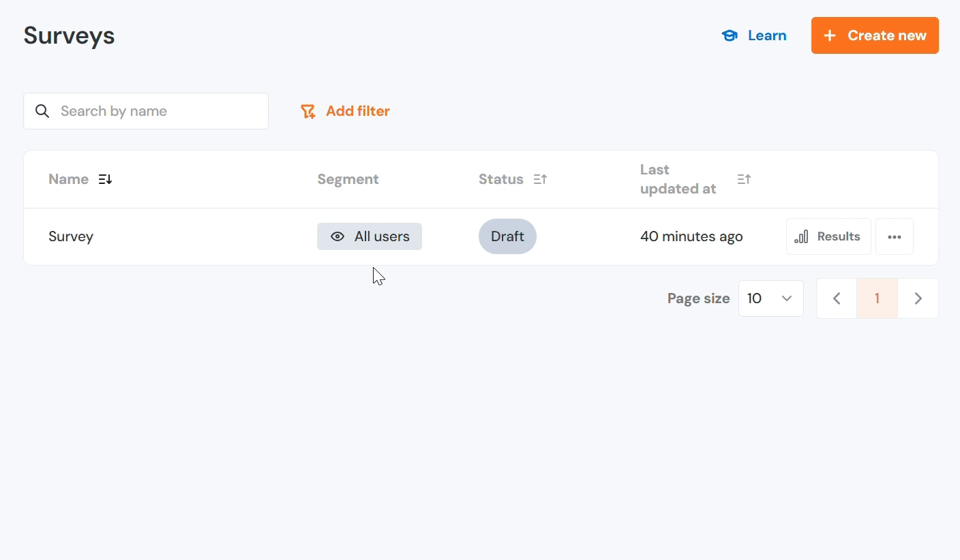
Task: Click the Name column sort icon
Action: click(x=105, y=179)
